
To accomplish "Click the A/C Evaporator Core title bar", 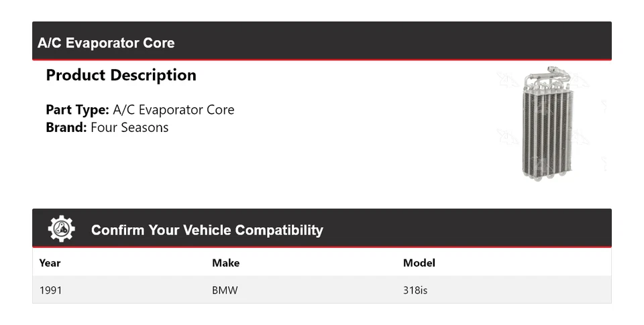I will coord(106,43).
